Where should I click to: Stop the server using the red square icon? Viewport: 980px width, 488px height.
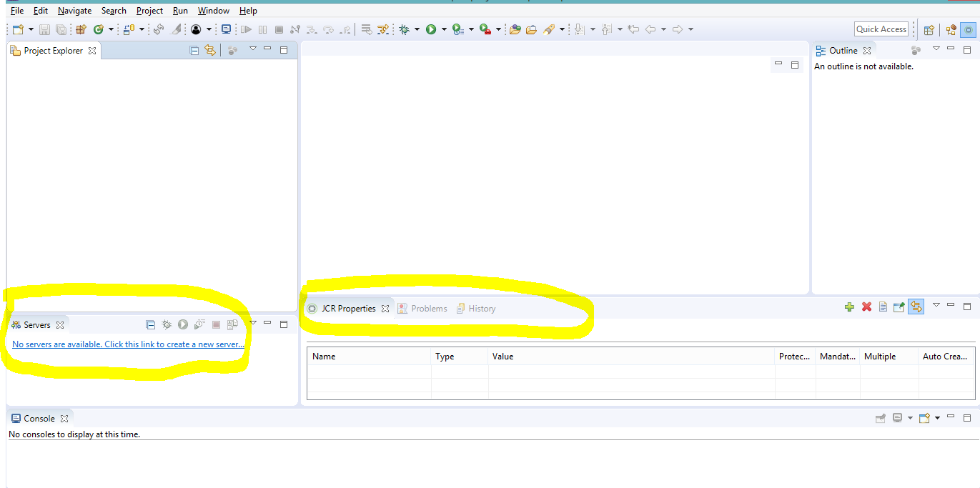pos(216,324)
